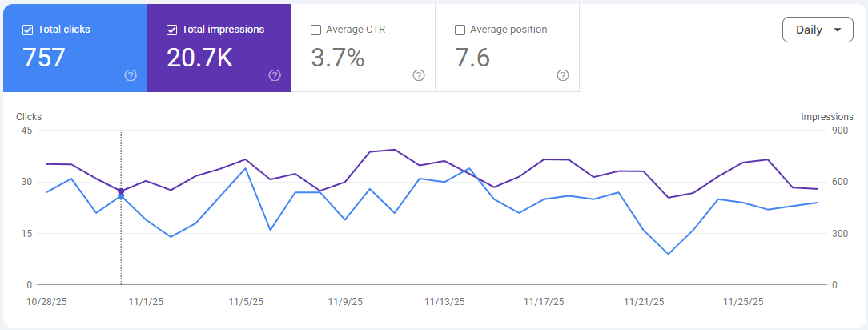Click the 11/21/25 date axis label
Viewport: 868px width, 330px height.
pyautogui.click(x=644, y=302)
